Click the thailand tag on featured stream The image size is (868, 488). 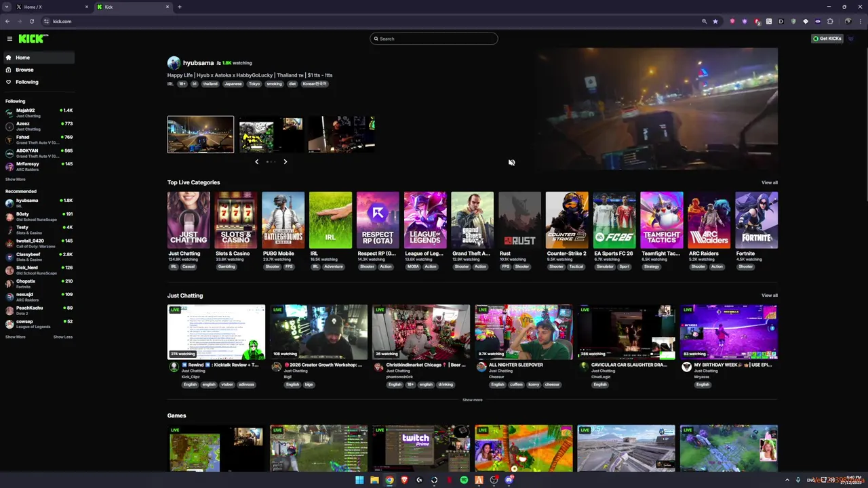[x=210, y=84]
